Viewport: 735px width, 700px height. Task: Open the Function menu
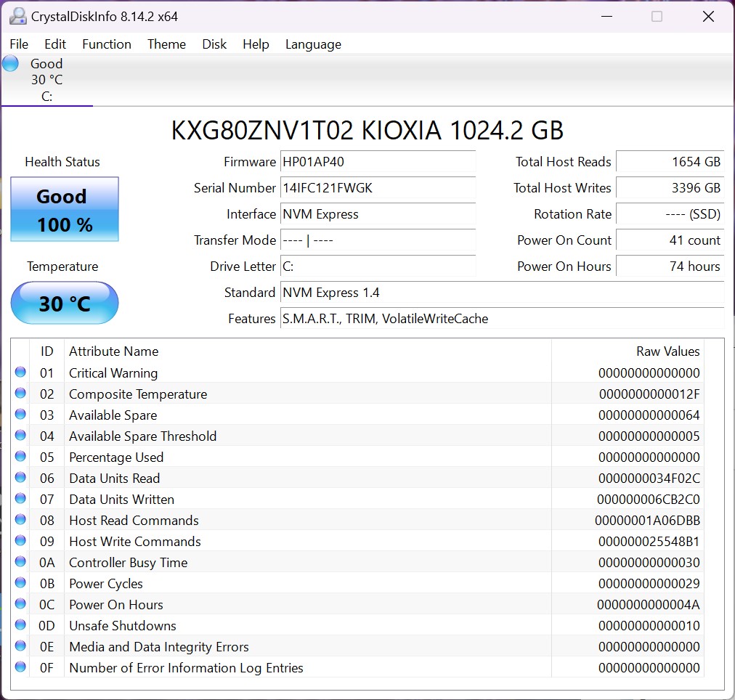click(106, 44)
